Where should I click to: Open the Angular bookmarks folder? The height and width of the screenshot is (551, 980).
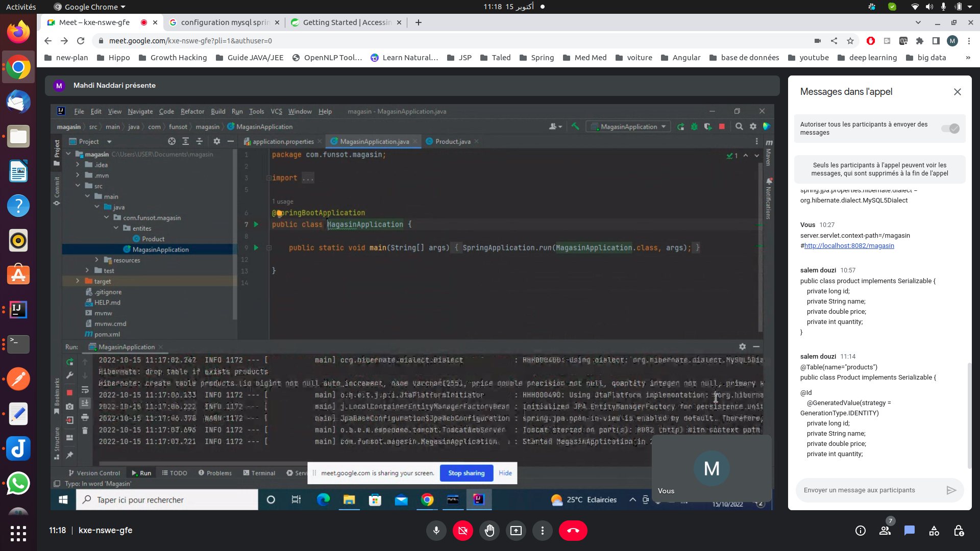(680, 58)
